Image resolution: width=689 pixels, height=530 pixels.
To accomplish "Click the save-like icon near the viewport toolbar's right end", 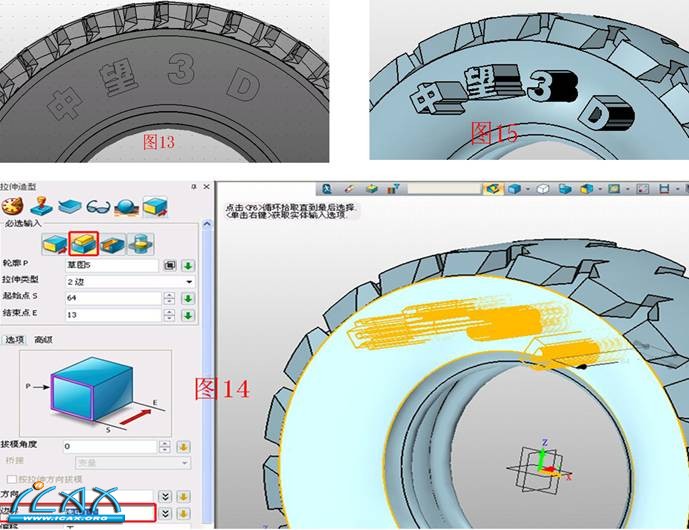I will [x=664, y=189].
